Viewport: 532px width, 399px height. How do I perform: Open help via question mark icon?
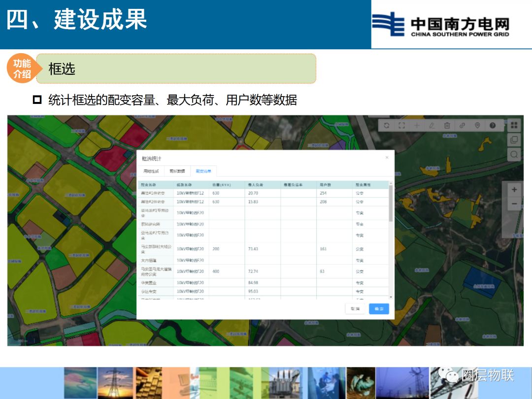point(493,126)
